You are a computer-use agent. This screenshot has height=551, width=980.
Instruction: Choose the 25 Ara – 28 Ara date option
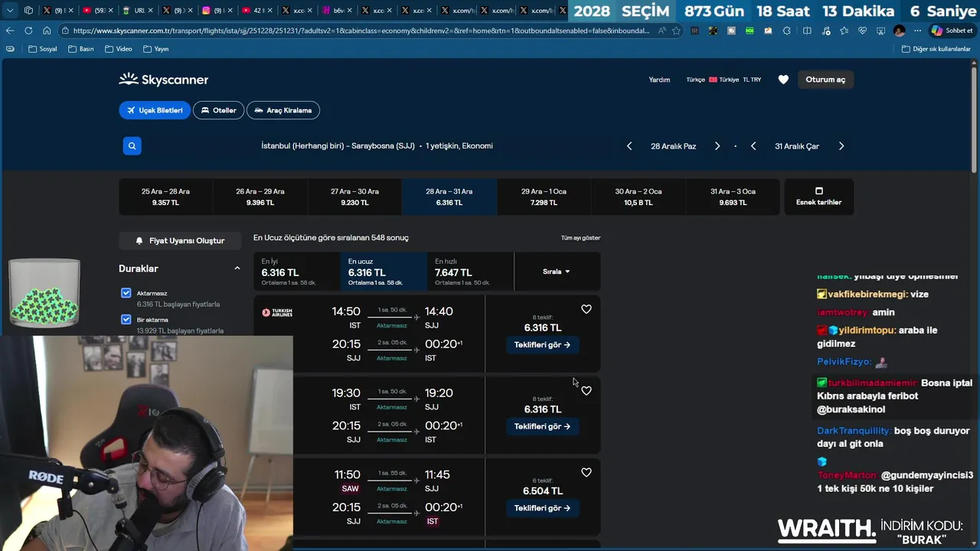(x=165, y=197)
